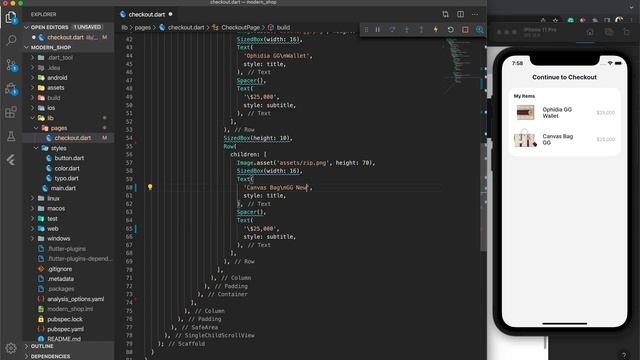Open button.dart file
Image resolution: width=640 pixels, height=360 pixels.
tap(69, 158)
